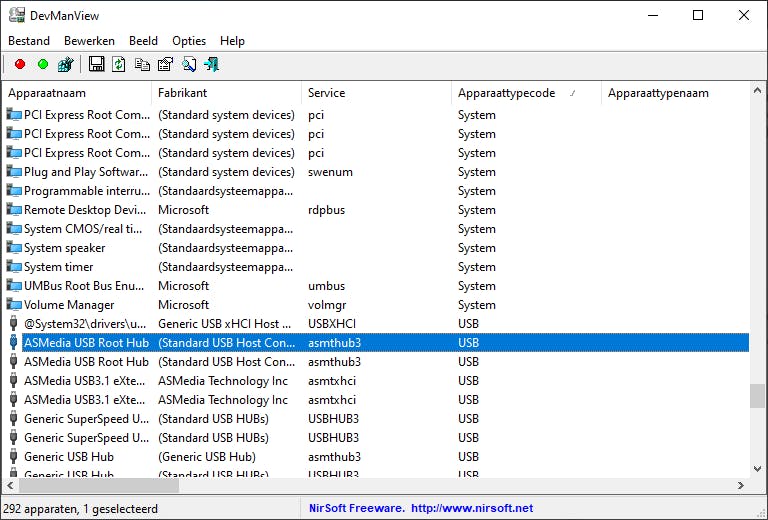768x520 pixels.
Task: Select the Volume Manager device row
Action: pyautogui.click(x=69, y=305)
